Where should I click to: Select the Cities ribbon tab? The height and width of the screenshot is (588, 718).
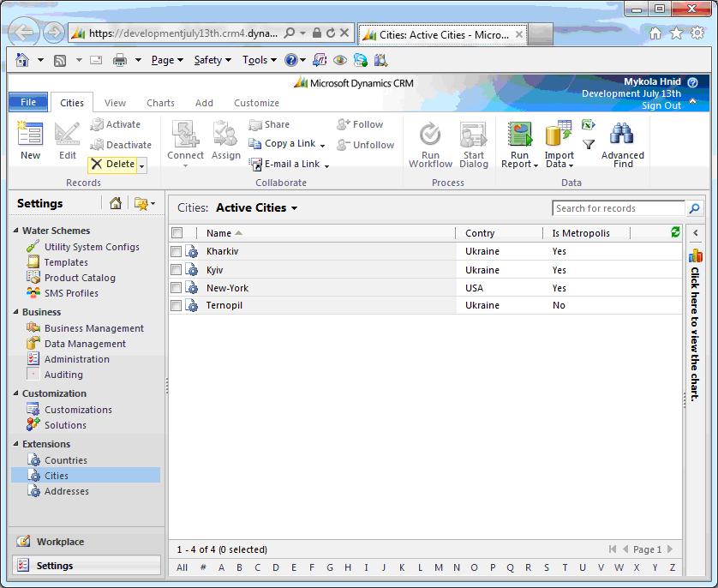(x=72, y=103)
